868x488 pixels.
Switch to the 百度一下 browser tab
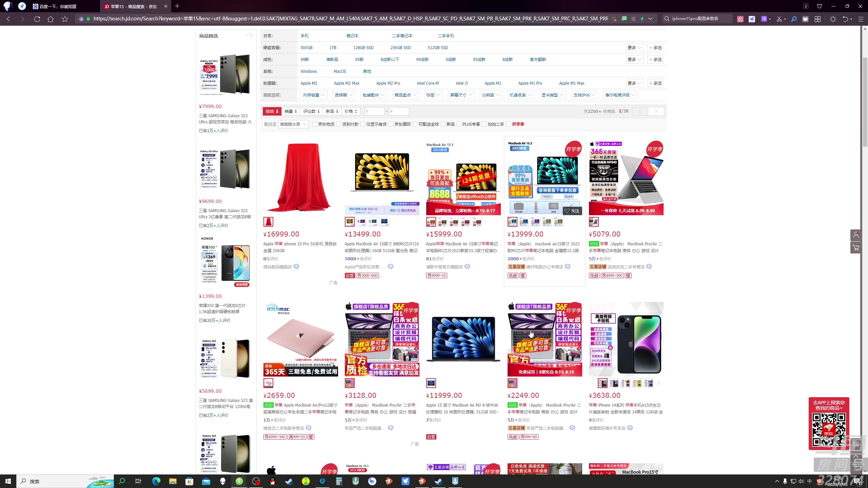[x=58, y=6]
